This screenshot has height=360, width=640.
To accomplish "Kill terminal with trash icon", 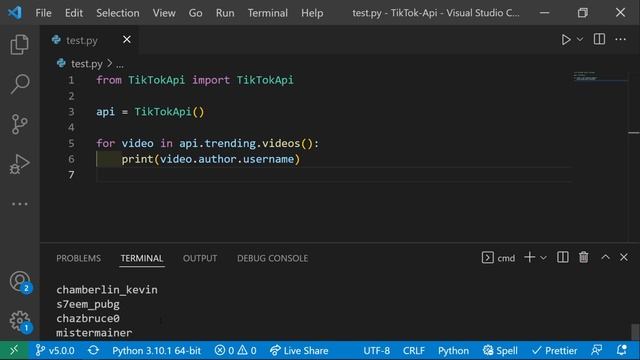I will (x=584, y=258).
